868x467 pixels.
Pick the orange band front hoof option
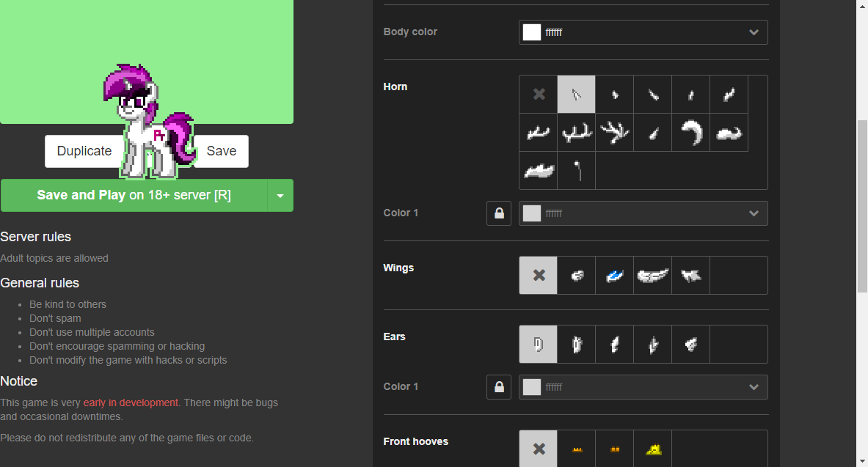pyautogui.click(x=576, y=449)
